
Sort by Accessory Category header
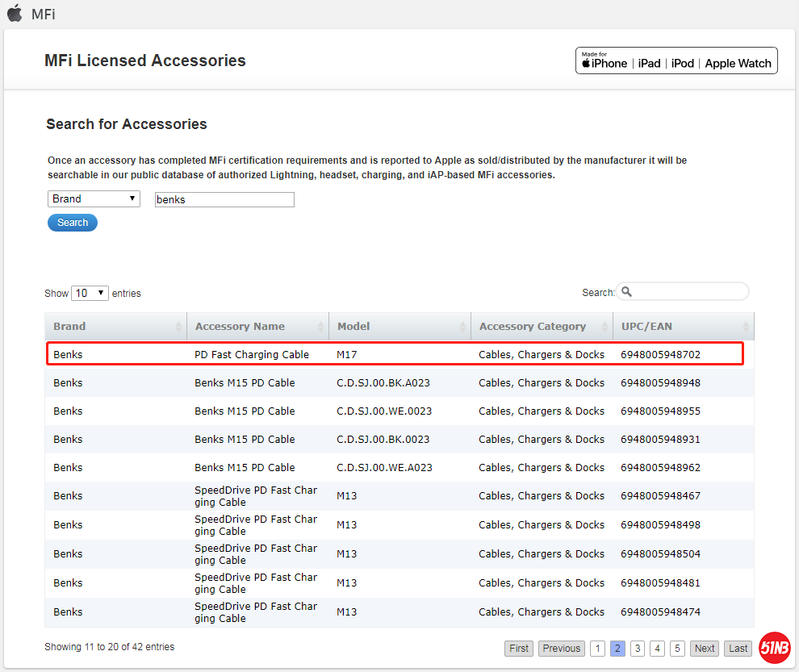(533, 327)
